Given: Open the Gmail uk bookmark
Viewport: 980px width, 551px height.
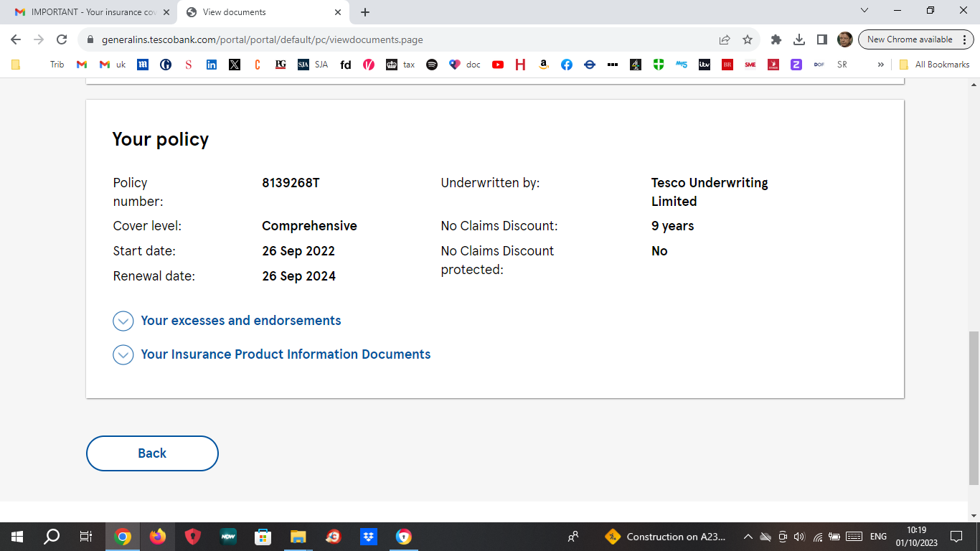Looking at the screenshot, I should [x=113, y=65].
